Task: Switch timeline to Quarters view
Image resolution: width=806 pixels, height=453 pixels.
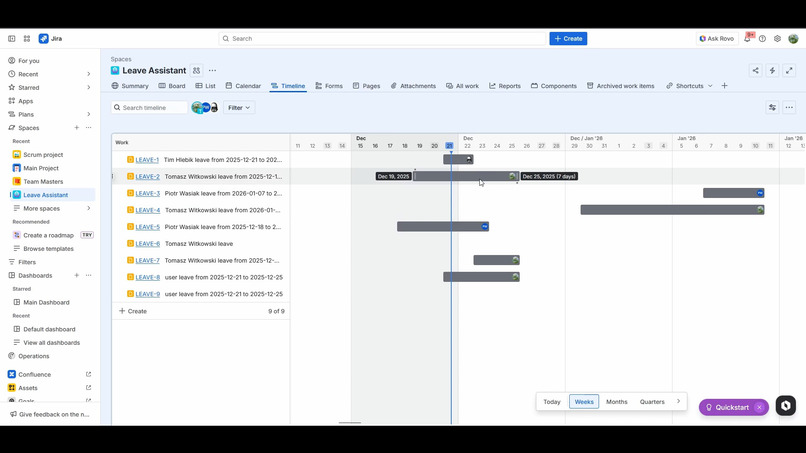Action: [652, 402]
